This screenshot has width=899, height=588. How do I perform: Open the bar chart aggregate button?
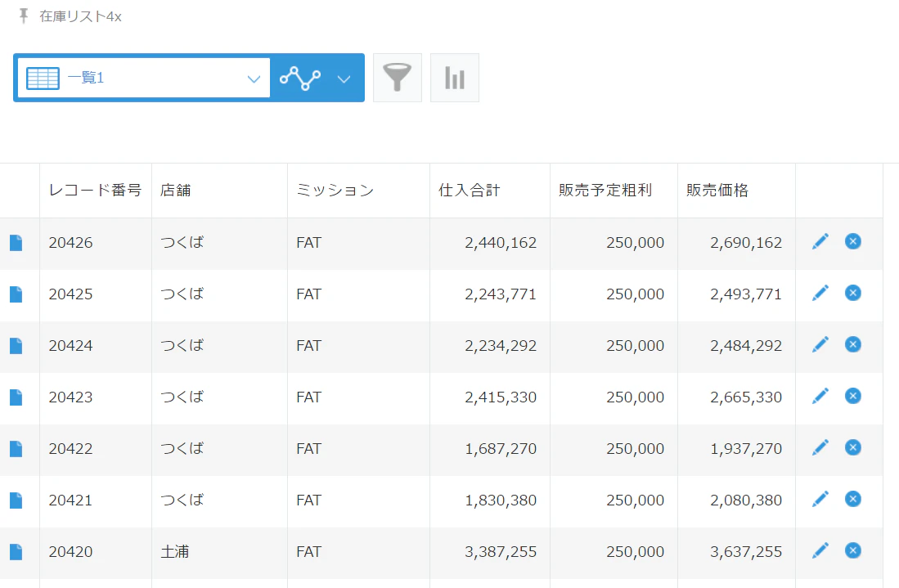point(455,78)
